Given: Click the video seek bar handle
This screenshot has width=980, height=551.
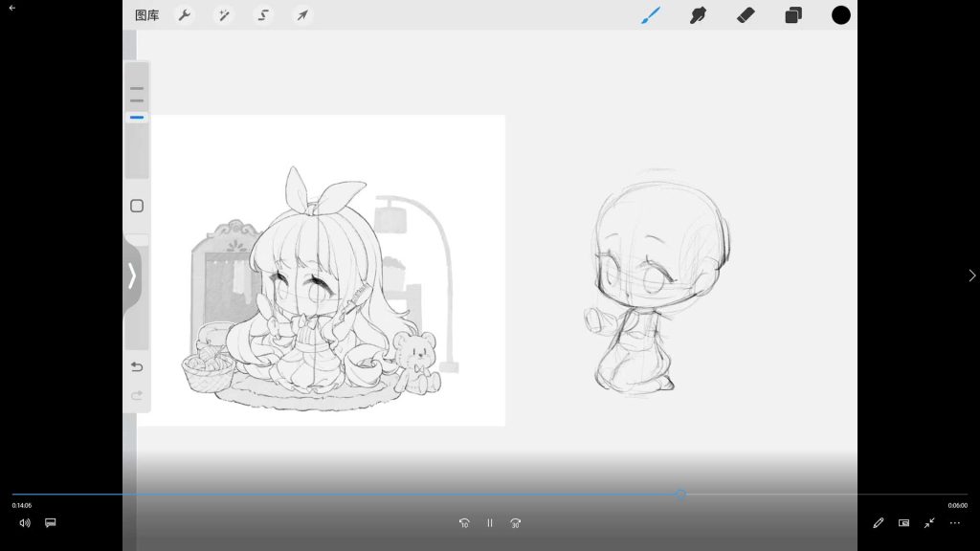Looking at the screenshot, I should (x=680, y=495).
